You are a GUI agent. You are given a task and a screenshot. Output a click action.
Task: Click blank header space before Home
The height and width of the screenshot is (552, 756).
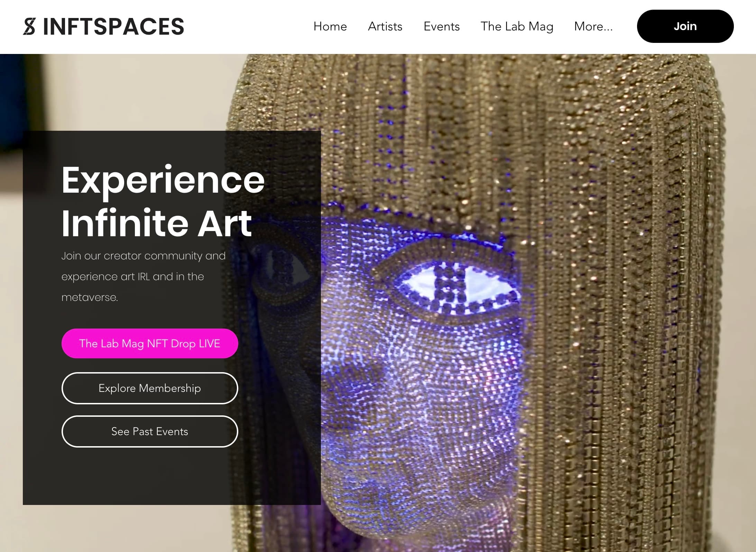pyautogui.click(x=249, y=27)
